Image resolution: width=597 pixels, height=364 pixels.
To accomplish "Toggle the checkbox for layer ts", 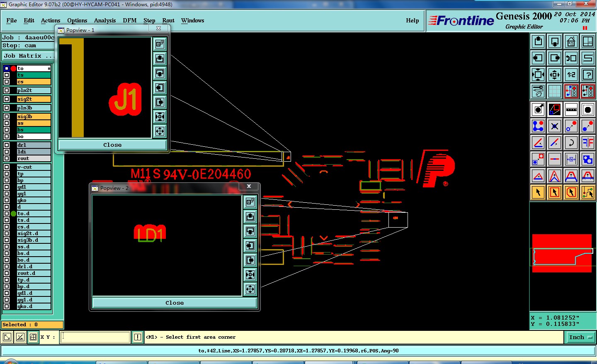I will click(7, 75).
